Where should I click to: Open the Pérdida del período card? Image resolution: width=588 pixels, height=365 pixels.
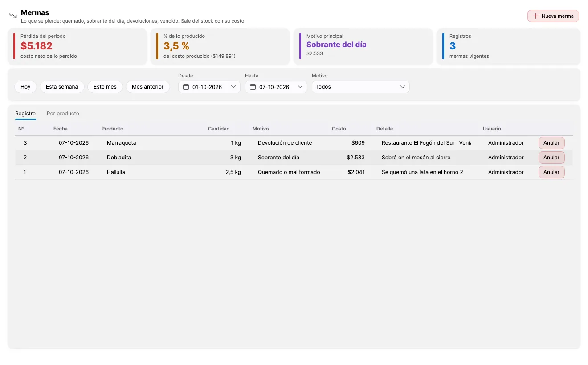pyautogui.click(x=78, y=46)
